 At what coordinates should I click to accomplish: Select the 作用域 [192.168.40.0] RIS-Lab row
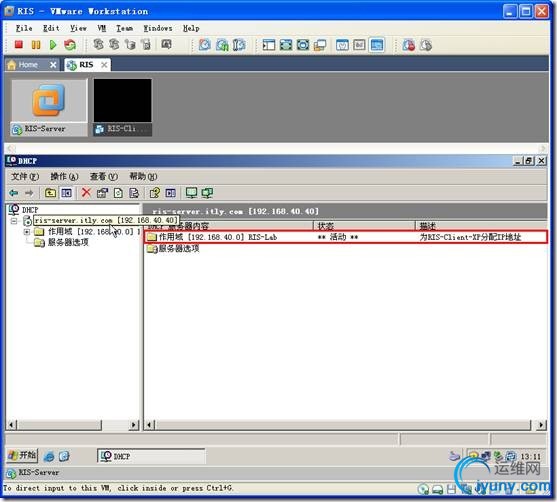(345, 237)
